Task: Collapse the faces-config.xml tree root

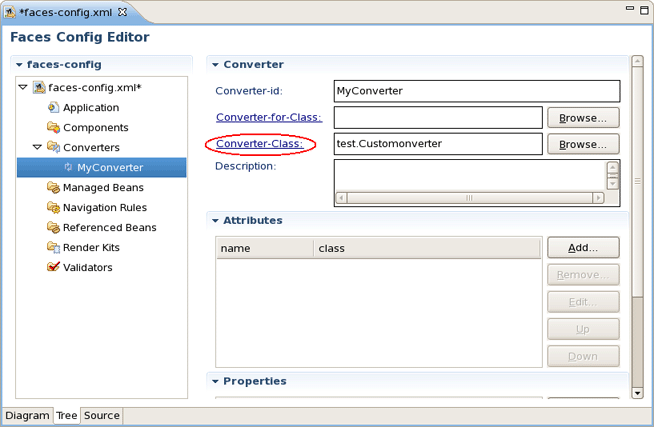Action: (23, 88)
